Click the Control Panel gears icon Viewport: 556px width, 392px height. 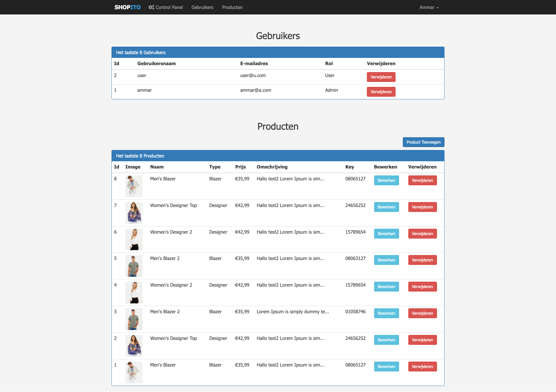(151, 7)
